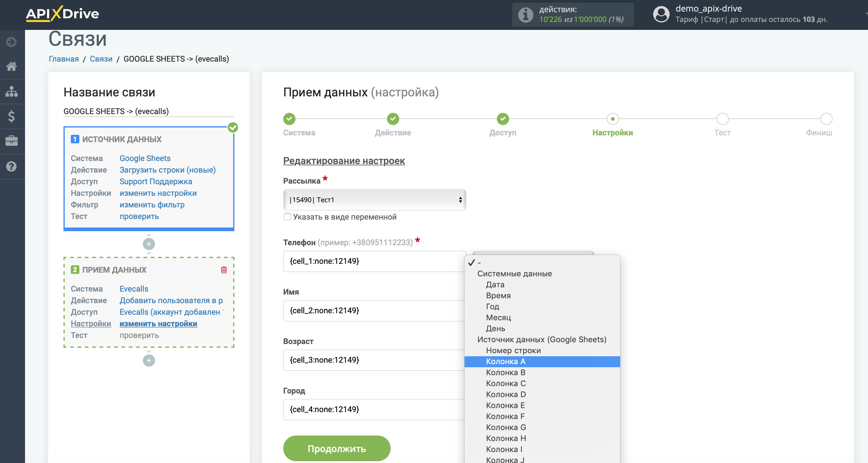
Task: Click the plus button below the Прием данных block
Action: click(x=149, y=361)
